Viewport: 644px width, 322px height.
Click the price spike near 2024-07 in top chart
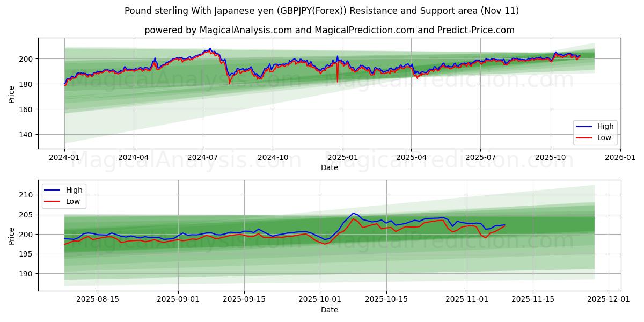(x=209, y=49)
